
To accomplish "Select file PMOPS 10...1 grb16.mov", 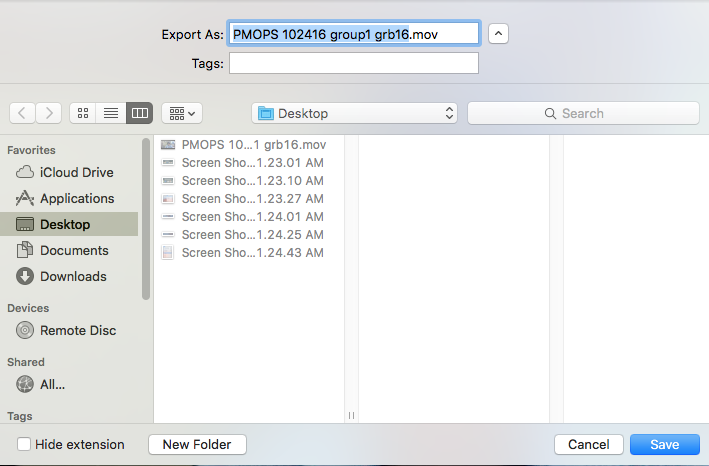I will click(x=249, y=145).
